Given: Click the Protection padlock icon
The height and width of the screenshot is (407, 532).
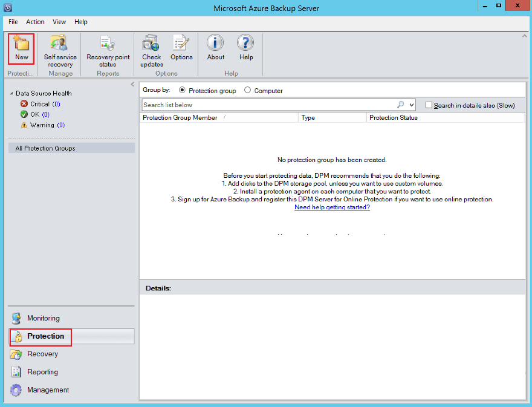Looking at the screenshot, I should (x=18, y=336).
